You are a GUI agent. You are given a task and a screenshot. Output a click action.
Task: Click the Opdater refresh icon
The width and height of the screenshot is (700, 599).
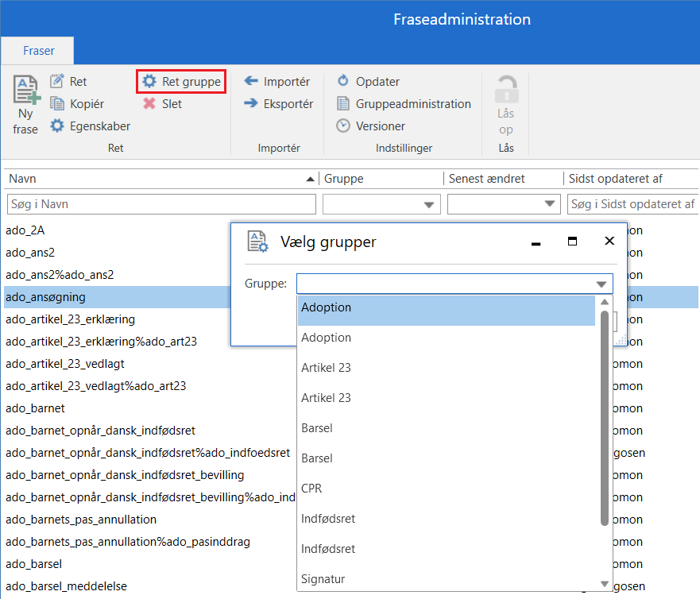click(x=343, y=82)
